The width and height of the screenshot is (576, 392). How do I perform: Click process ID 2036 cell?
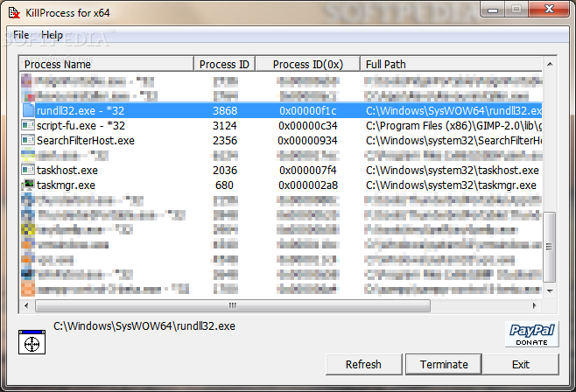225,171
